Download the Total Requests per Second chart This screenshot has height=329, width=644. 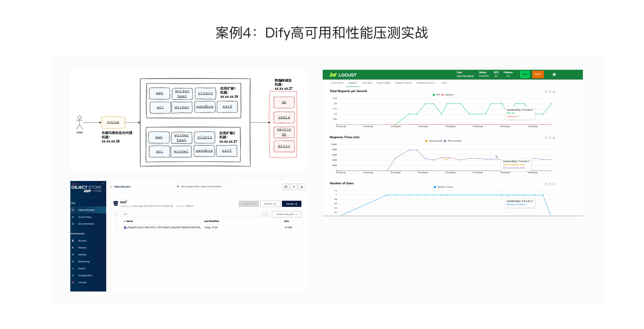point(554,92)
